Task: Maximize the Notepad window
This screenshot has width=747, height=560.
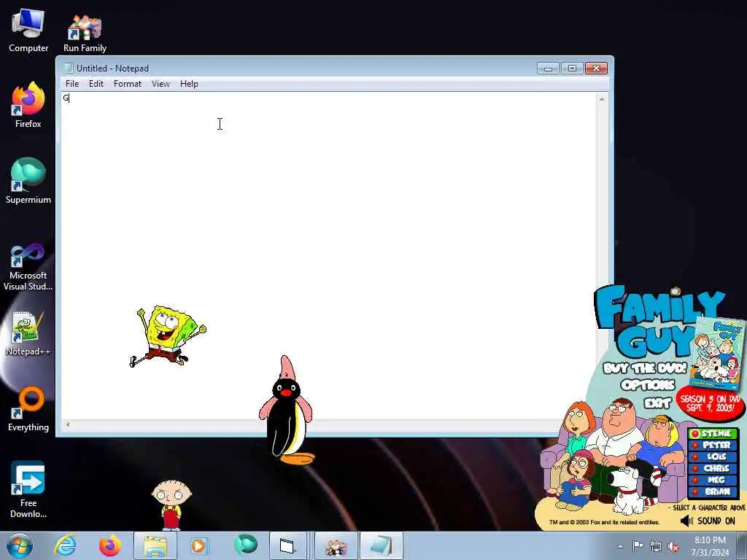Action: point(572,69)
